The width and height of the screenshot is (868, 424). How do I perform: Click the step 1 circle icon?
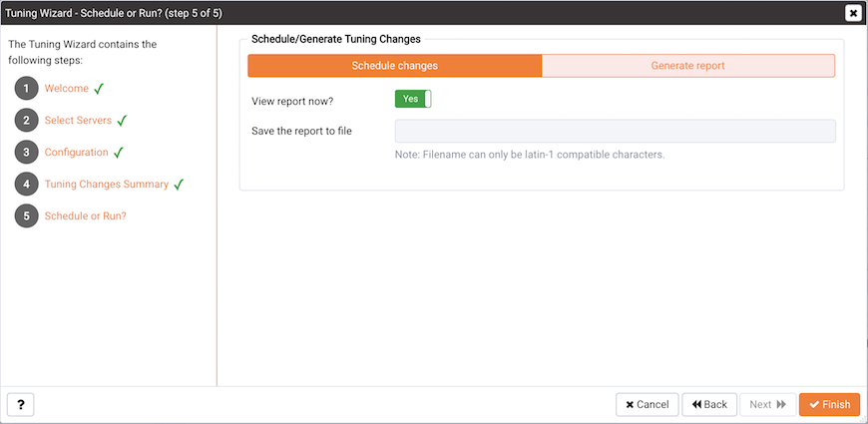[x=27, y=89]
